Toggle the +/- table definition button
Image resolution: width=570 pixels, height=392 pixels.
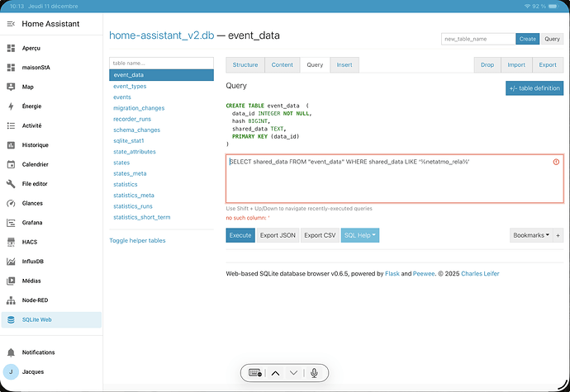[x=534, y=88]
